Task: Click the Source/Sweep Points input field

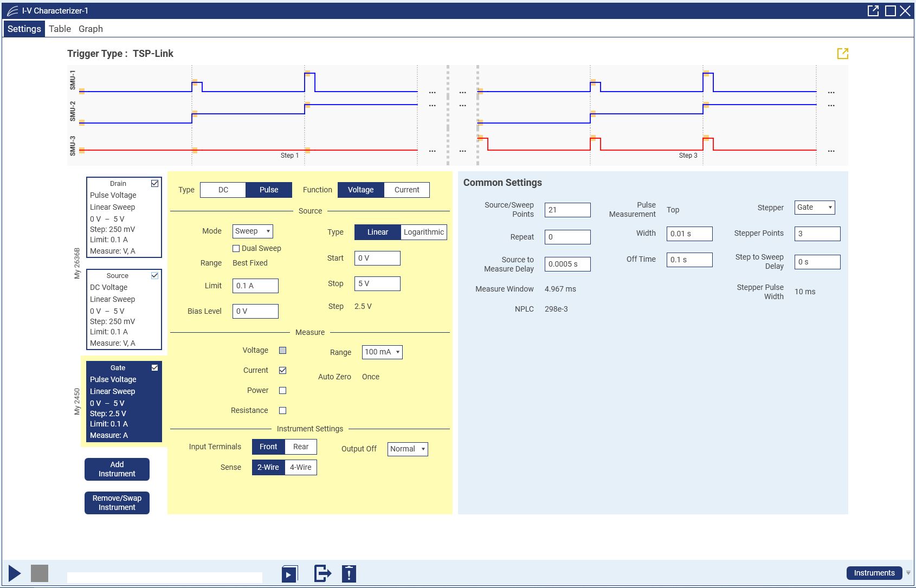Action: [567, 210]
